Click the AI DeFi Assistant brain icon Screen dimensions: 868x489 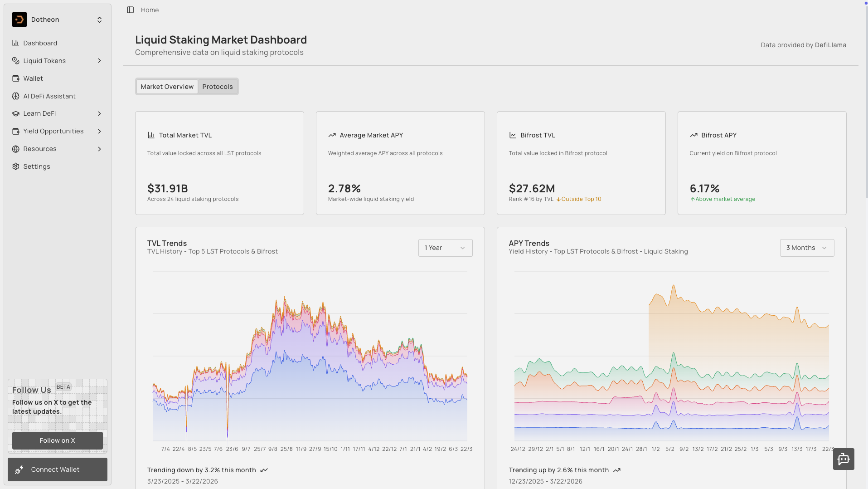tap(16, 96)
